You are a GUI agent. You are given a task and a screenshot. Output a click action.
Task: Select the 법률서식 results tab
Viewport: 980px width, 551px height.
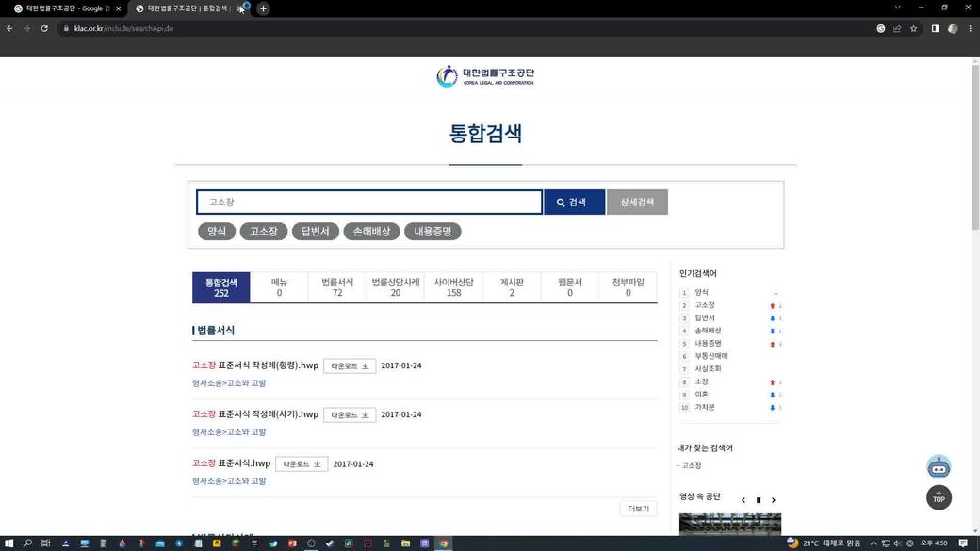[x=337, y=287]
